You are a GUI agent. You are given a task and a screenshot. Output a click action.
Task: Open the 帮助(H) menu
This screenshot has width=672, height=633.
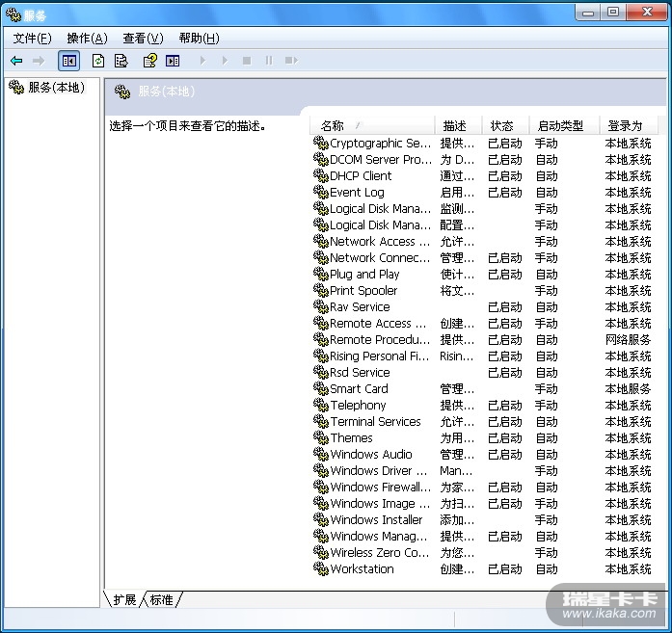200,39
